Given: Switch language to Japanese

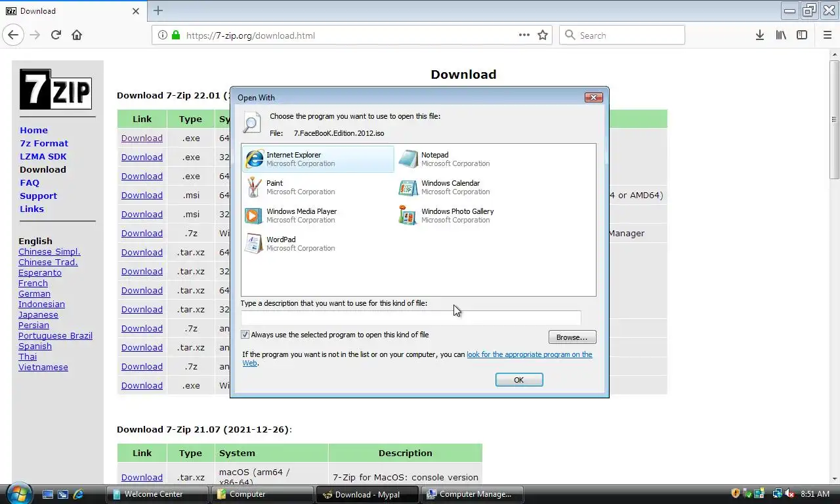Looking at the screenshot, I should pyautogui.click(x=38, y=314).
